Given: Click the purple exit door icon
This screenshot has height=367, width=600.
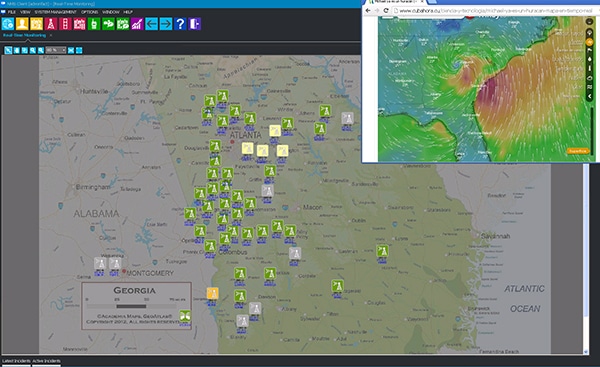Looking at the screenshot, I should click(194, 24).
